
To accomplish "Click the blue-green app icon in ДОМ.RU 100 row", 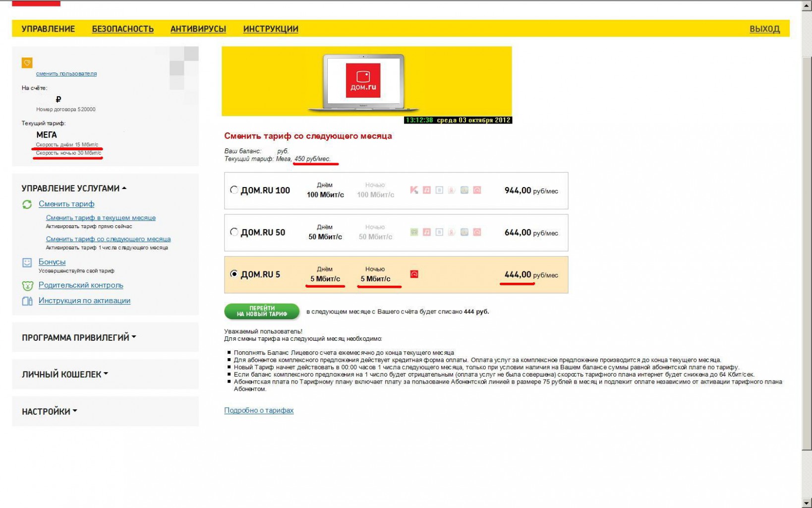I will 464,190.
